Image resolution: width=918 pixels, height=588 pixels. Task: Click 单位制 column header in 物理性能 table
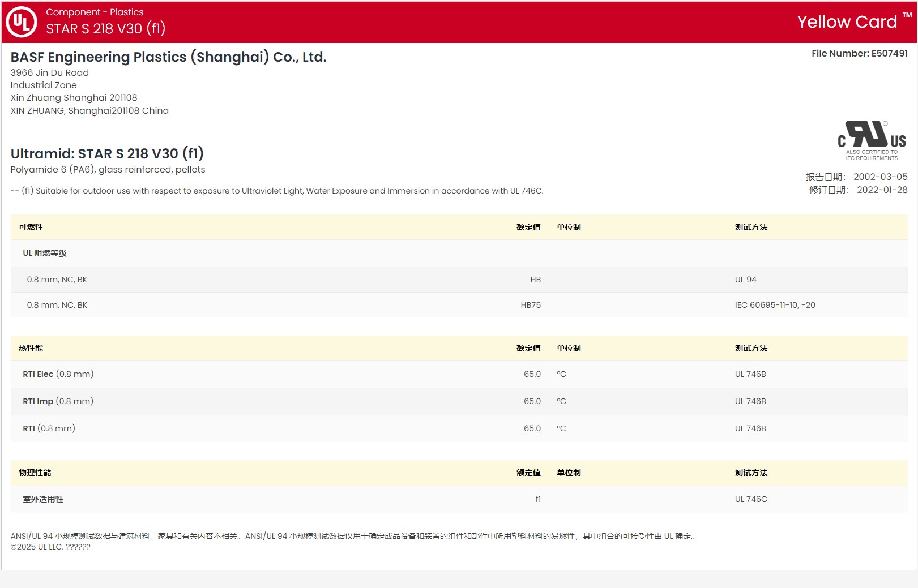tap(569, 473)
